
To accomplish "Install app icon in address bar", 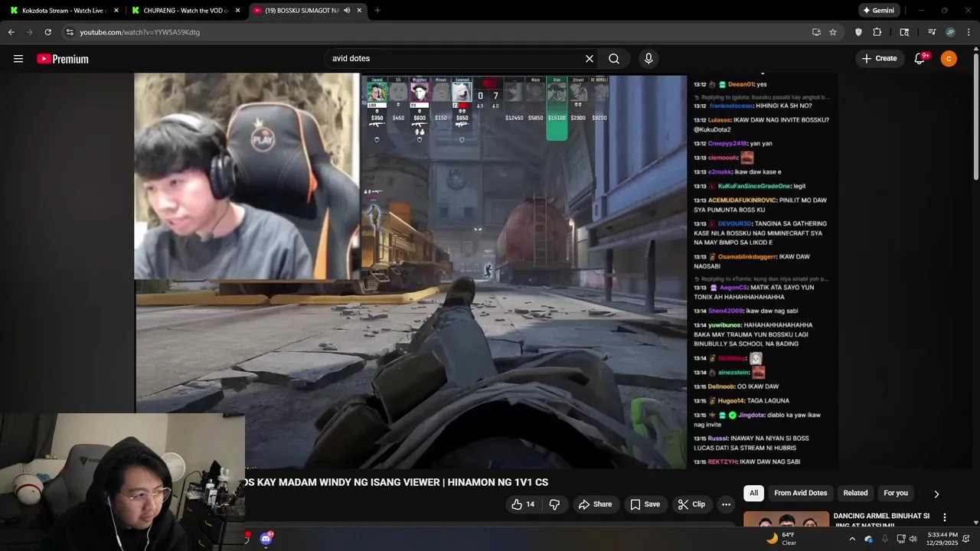I will [x=816, y=32].
